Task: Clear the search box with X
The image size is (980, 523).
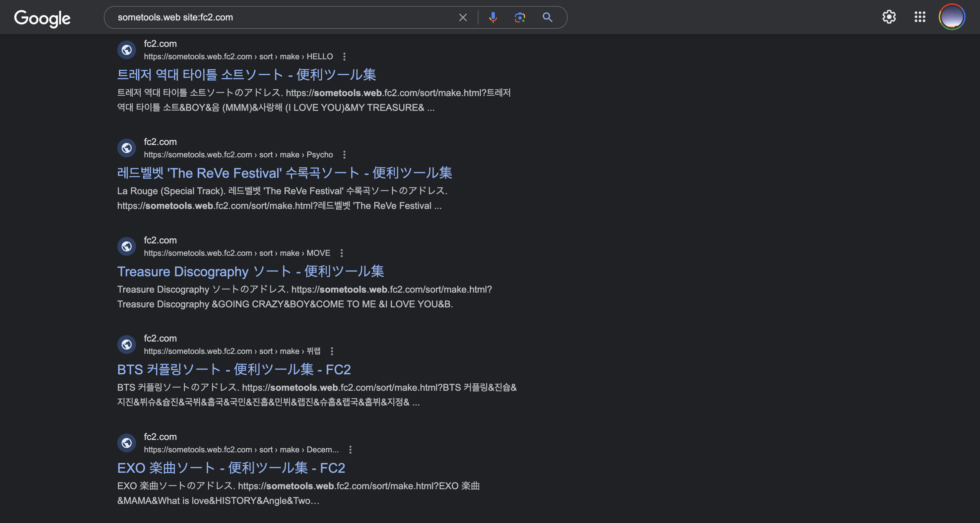Action: click(x=463, y=17)
